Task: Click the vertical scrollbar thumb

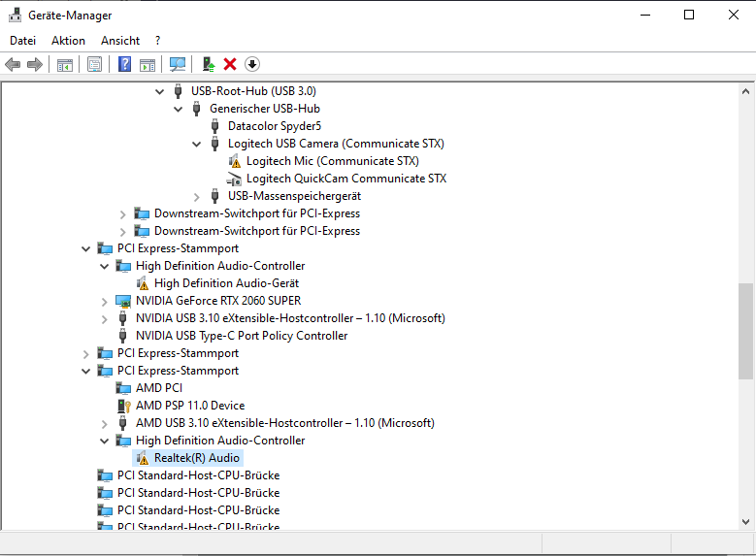Action: click(x=745, y=331)
